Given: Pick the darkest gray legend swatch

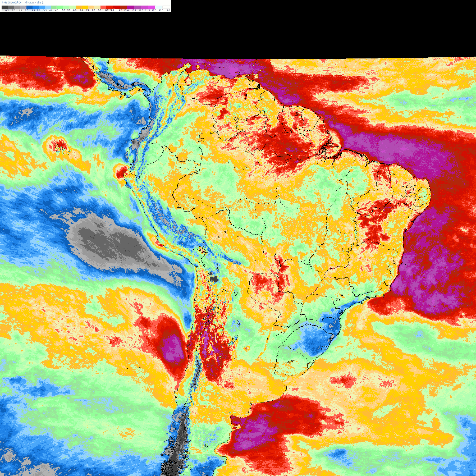Looking at the screenshot, I should click(4, 7).
